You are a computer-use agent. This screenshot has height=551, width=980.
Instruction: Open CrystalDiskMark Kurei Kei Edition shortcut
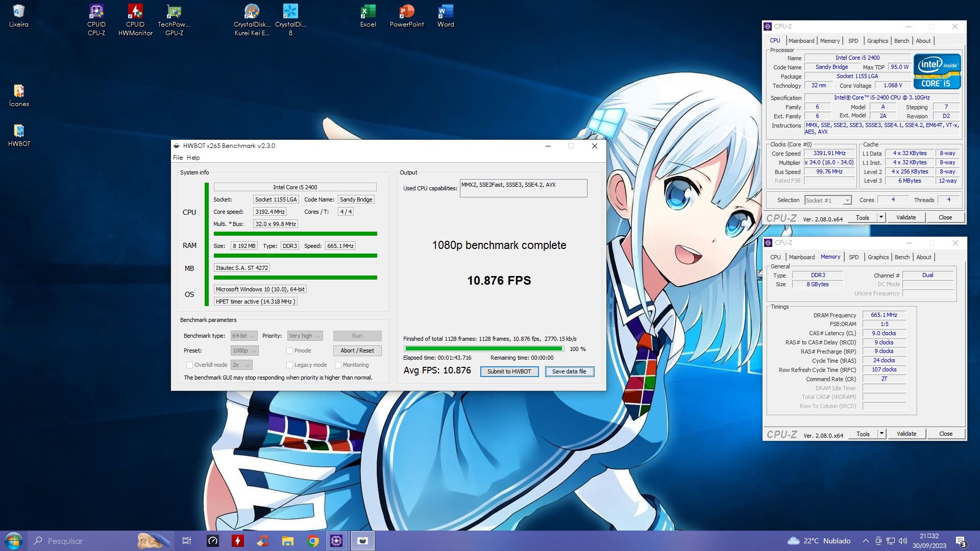[x=252, y=19]
